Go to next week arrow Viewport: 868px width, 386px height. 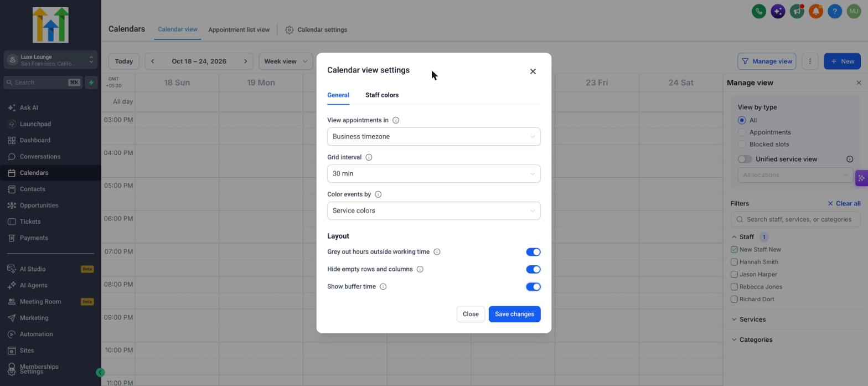(x=245, y=61)
